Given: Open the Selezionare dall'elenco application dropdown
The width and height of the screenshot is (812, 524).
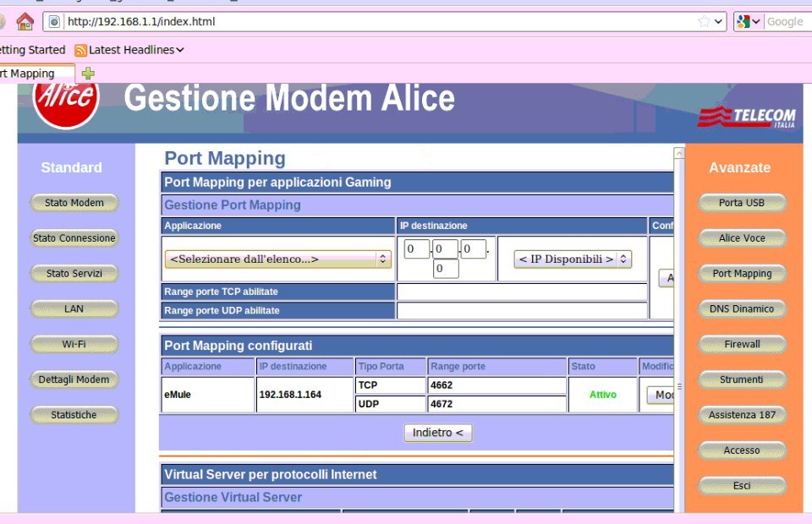Looking at the screenshot, I should [278, 259].
